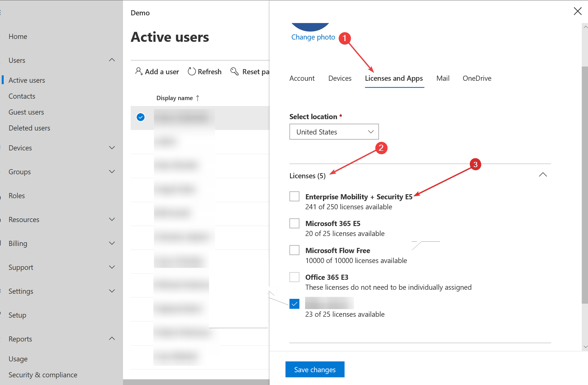Open the OneDrive tab

pyautogui.click(x=477, y=78)
